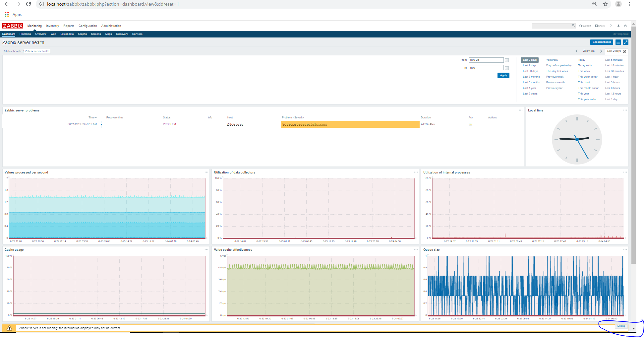Enter kiosk fullscreen mode via arrows icon
This screenshot has width=644, height=337.
point(626,42)
